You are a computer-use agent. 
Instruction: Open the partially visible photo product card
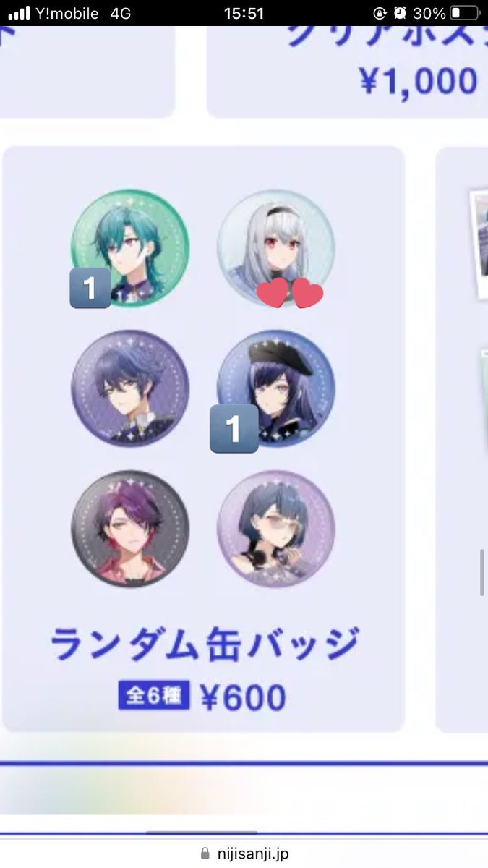462,440
